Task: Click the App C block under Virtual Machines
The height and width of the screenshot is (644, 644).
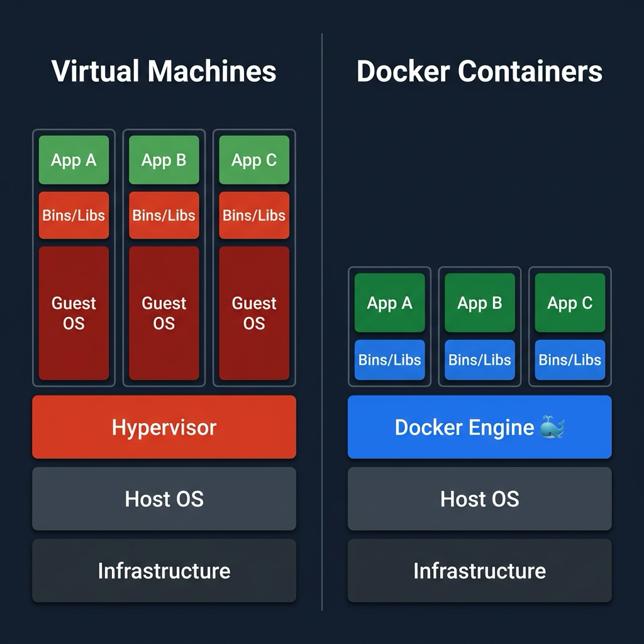Action: pyautogui.click(x=254, y=160)
